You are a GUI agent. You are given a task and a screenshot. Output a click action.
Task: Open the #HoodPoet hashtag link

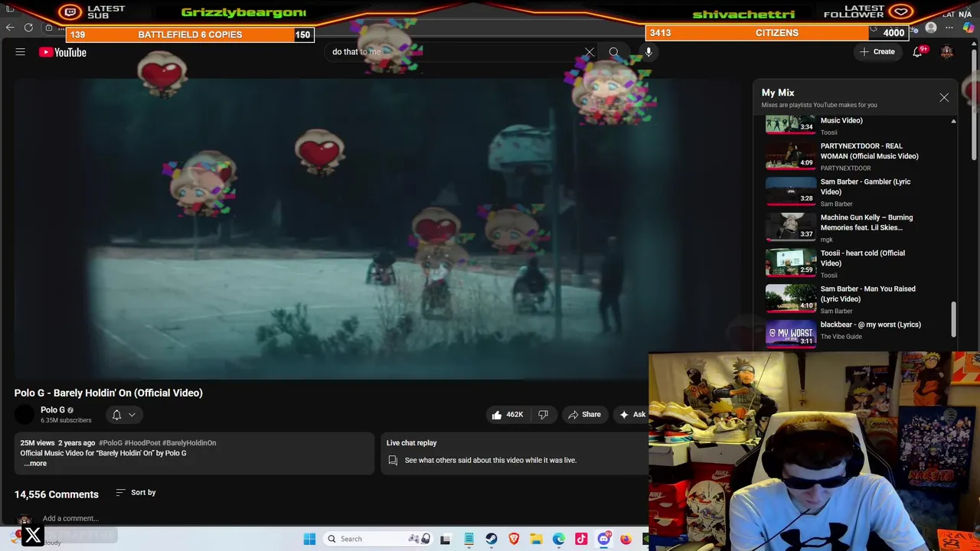pos(142,443)
